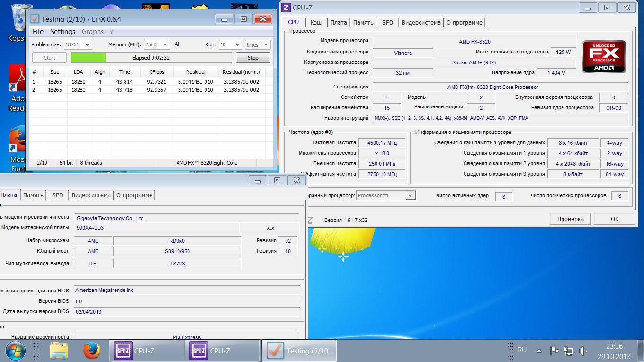Click the core revision value 'OR-C0'
Viewport: 644px width, 362px height.
click(614, 108)
